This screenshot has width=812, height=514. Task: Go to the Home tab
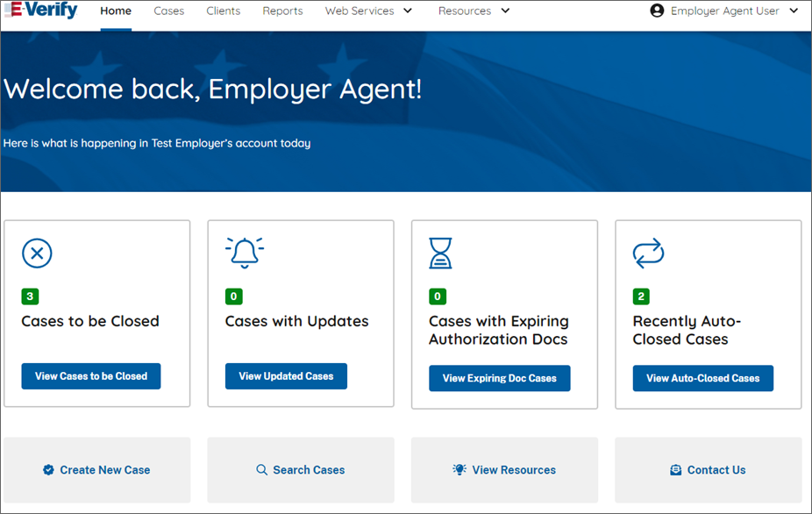point(116,11)
